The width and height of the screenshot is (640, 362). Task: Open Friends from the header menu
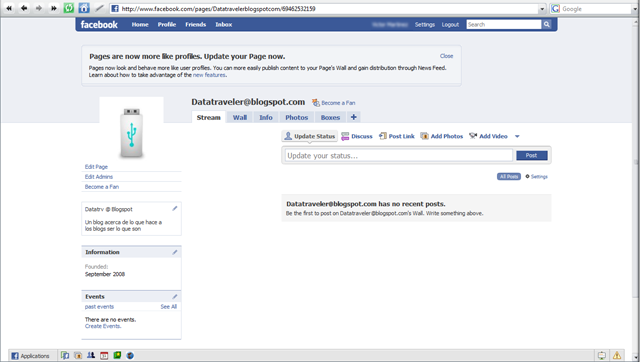pos(196,24)
